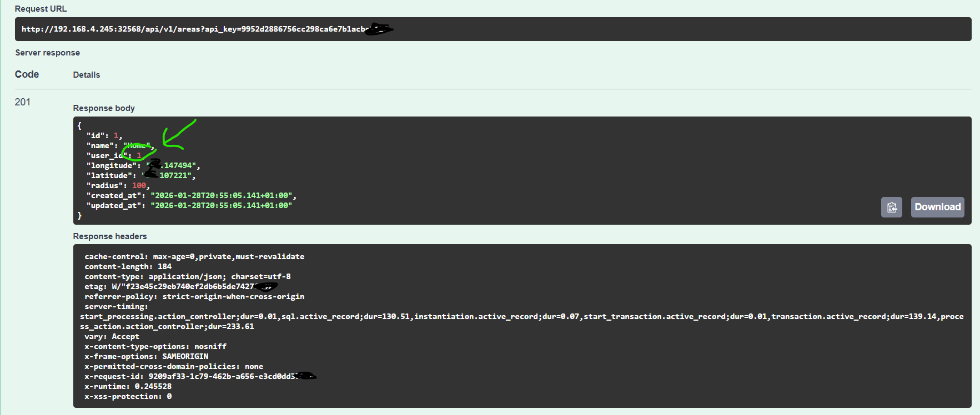Viewport: 980px width, 415px height.
Task: Click the Request URL label
Action: 41,9
